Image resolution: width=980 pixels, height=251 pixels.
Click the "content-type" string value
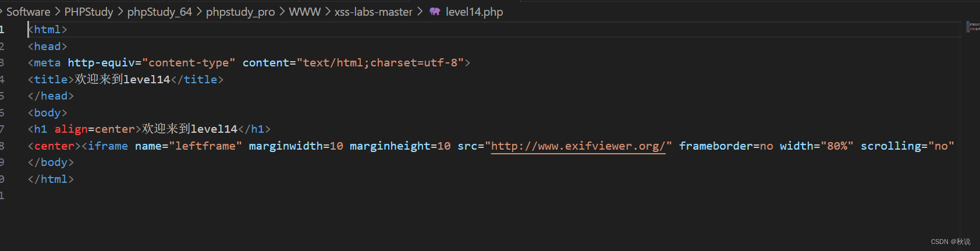point(189,63)
